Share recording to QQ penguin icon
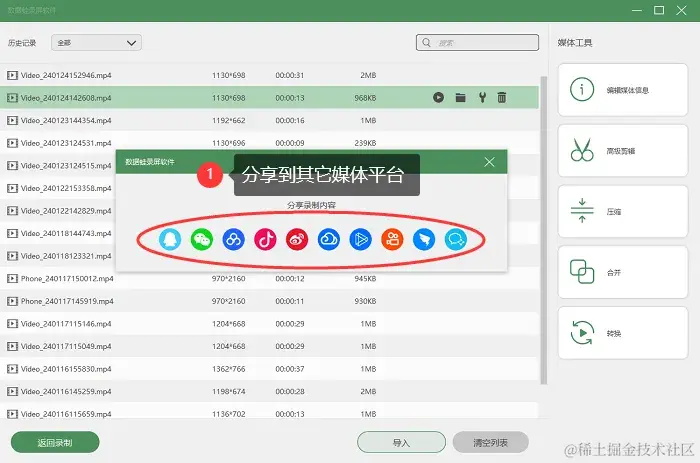The image size is (700, 463). tap(170, 239)
